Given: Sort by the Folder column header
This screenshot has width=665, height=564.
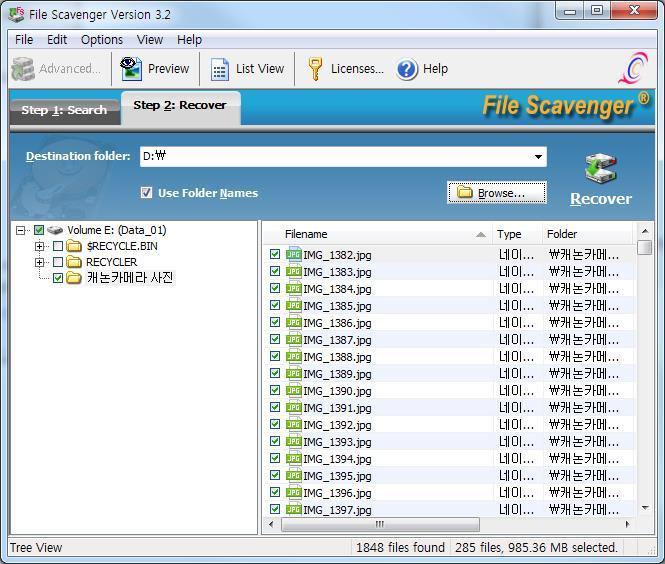Looking at the screenshot, I should coord(587,234).
